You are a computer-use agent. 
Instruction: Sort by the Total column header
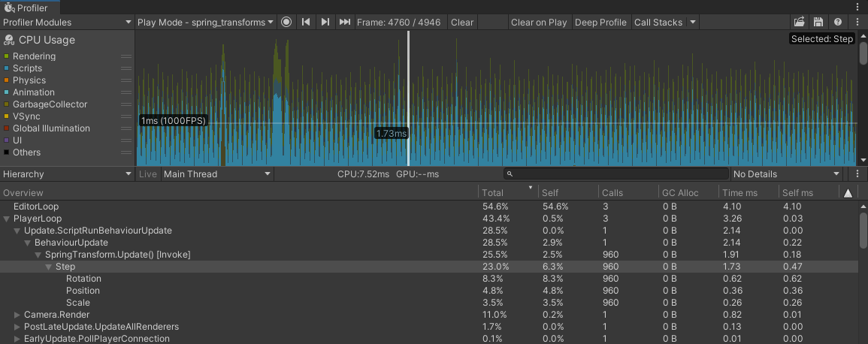(x=507, y=192)
